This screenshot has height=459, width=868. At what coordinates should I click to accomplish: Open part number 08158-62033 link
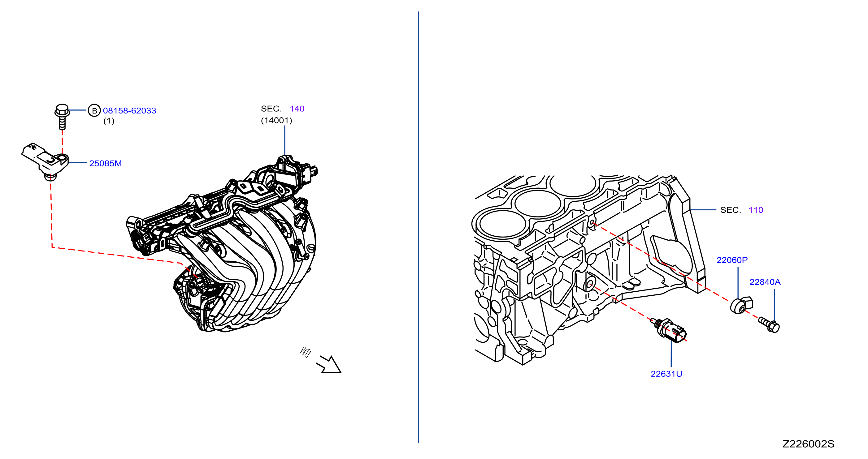pyautogui.click(x=129, y=110)
